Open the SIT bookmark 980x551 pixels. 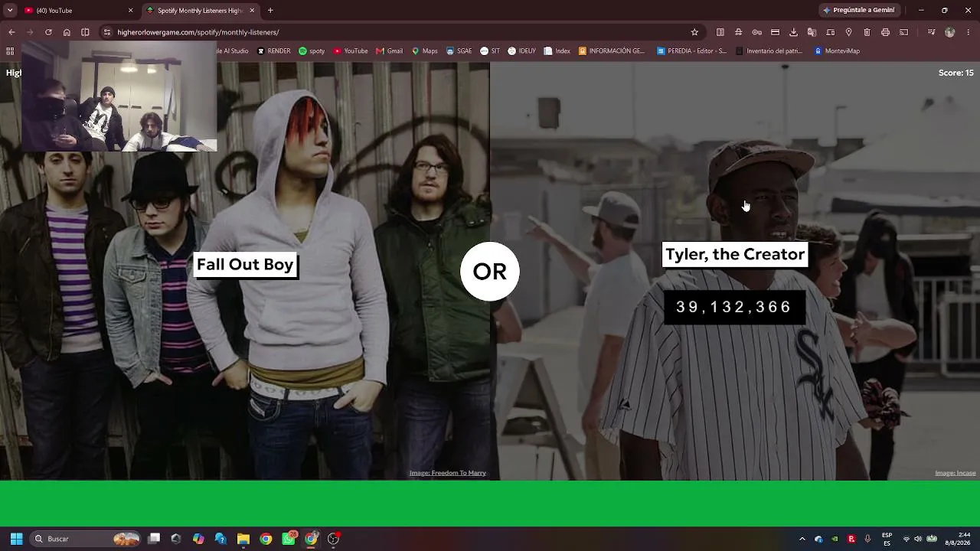click(490, 51)
